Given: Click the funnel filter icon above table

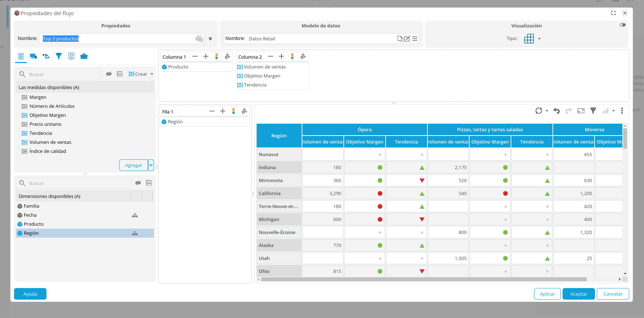Looking at the screenshot, I should coord(593,111).
